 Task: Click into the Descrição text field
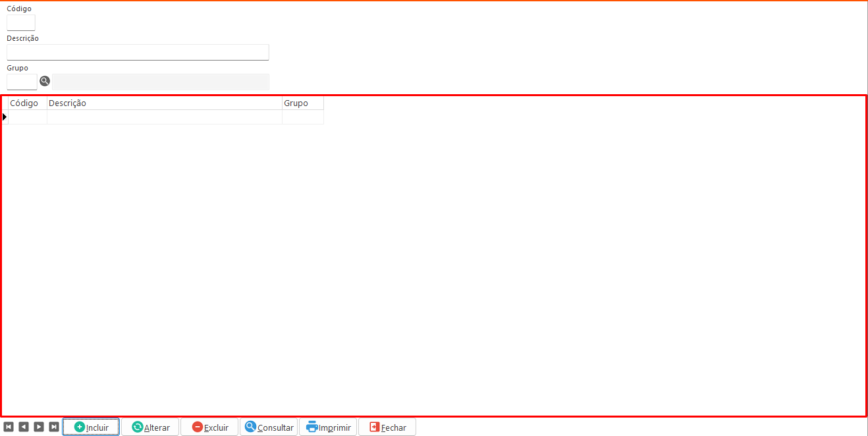click(x=138, y=52)
